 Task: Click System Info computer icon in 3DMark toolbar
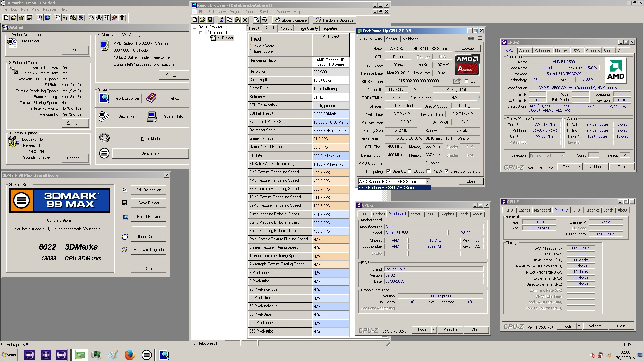pos(40,18)
